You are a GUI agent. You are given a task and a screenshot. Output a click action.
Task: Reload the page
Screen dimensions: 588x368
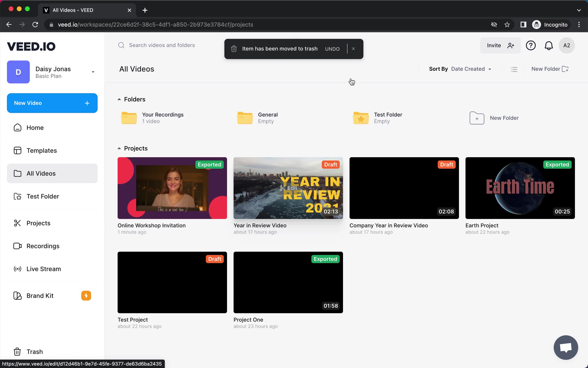tap(35, 25)
